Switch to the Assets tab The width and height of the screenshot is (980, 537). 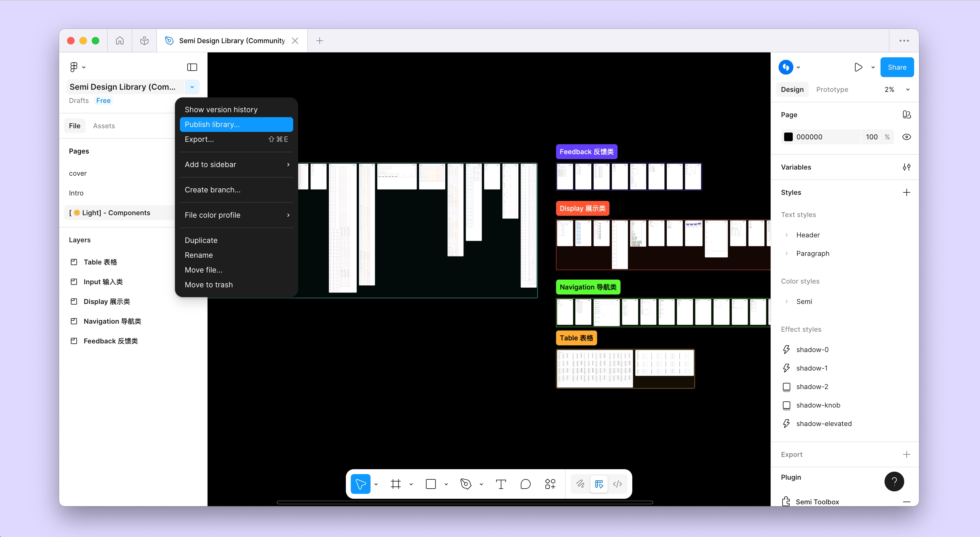point(104,126)
